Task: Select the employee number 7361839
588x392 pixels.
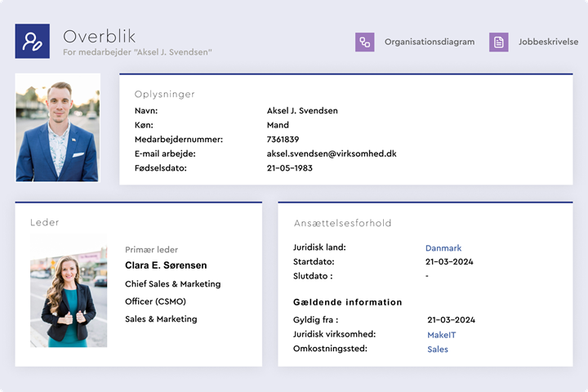Action: pyautogui.click(x=283, y=140)
